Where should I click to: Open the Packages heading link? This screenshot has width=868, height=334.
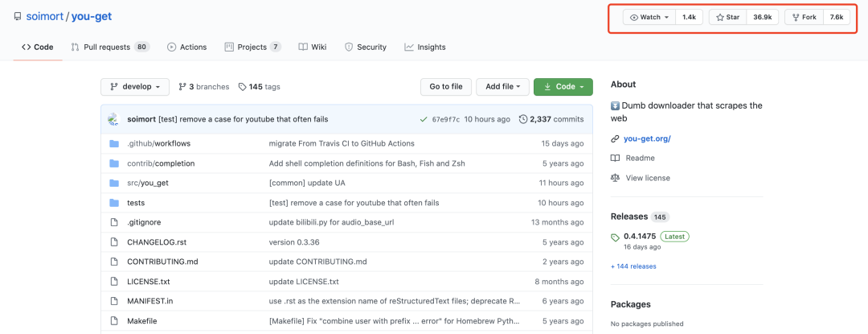[631, 304]
